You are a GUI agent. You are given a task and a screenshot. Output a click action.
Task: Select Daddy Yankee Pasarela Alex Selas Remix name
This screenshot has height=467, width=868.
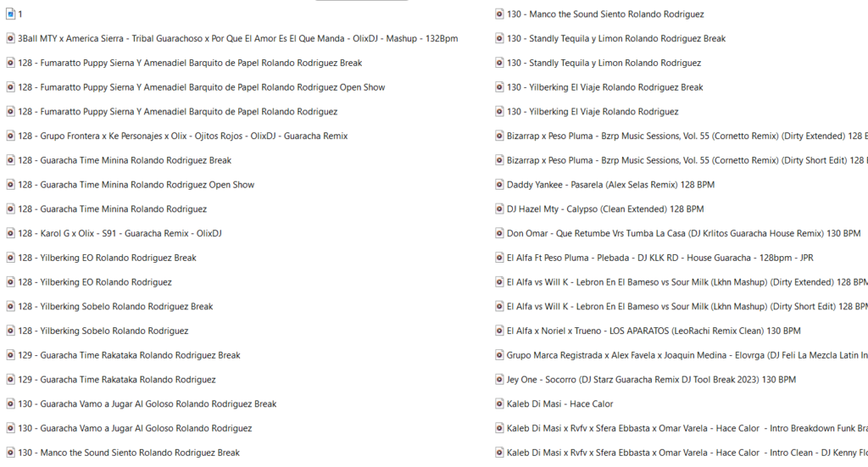click(610, 185)
